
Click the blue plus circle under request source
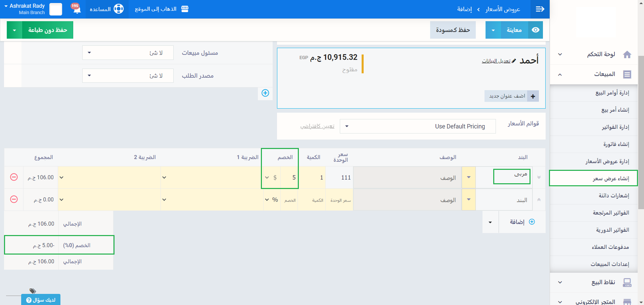(265, 93)
